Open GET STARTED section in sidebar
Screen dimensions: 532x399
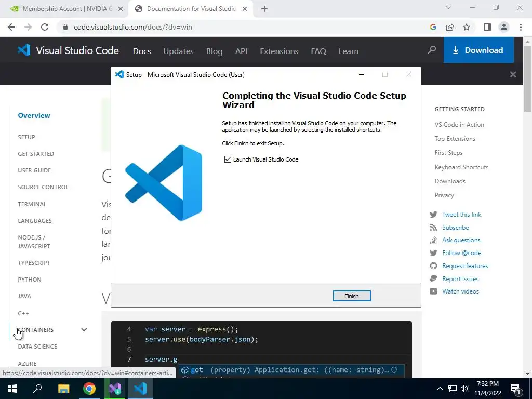click(36, 154)
